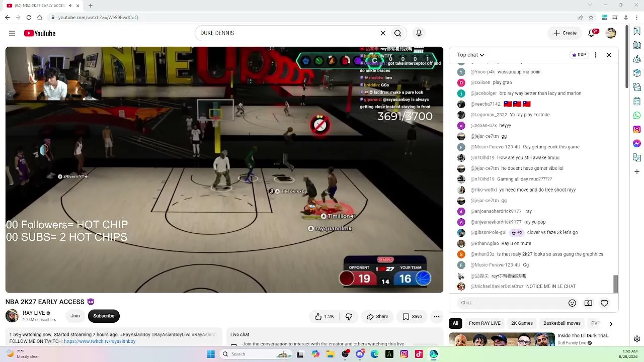Join RAY LIVE channel membership
The height and width of the screenshot is (362, 644).
pos(75,316)
